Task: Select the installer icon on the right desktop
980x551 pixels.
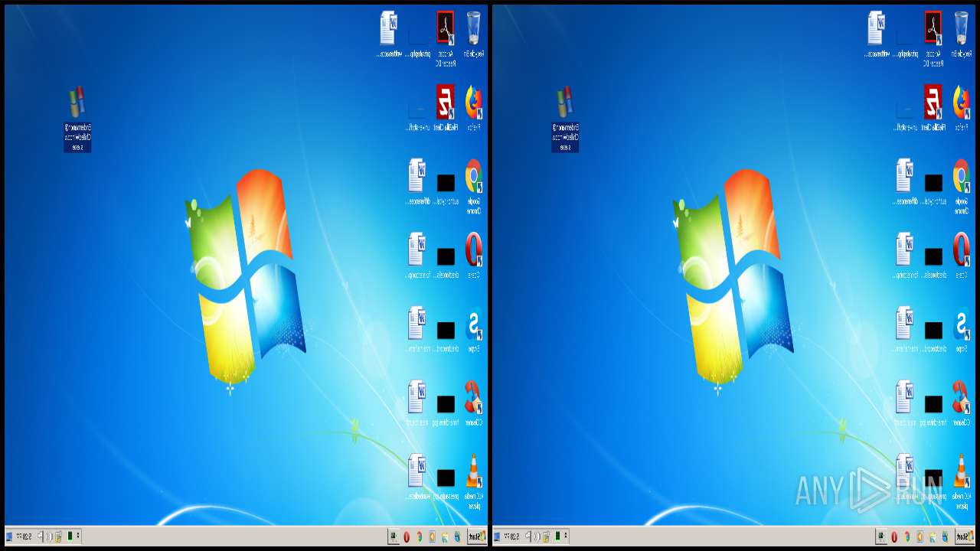Action: point(565,119)
